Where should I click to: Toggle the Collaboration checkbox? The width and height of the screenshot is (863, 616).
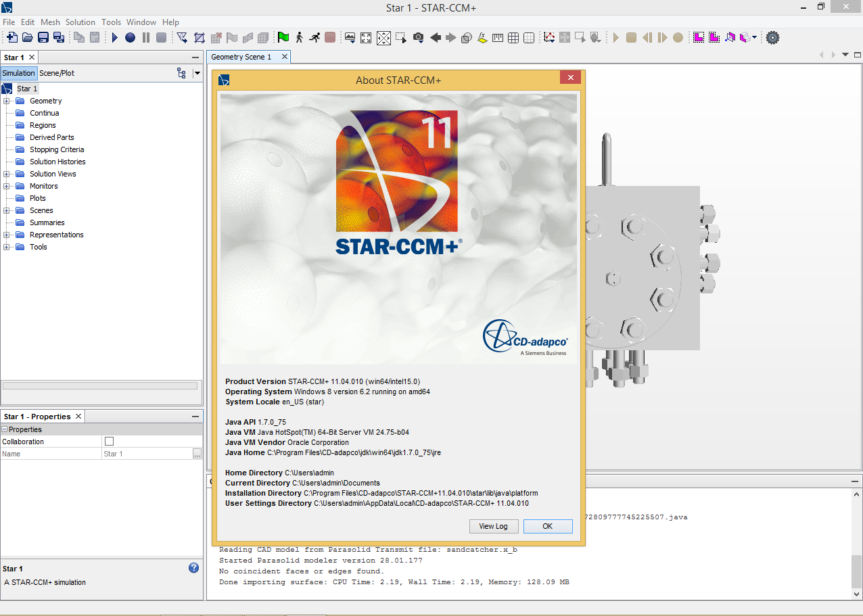point(109,442)
